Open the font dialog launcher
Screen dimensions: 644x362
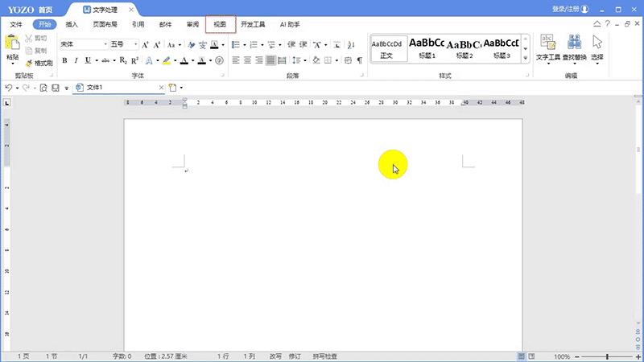click(x=222, y=76)
